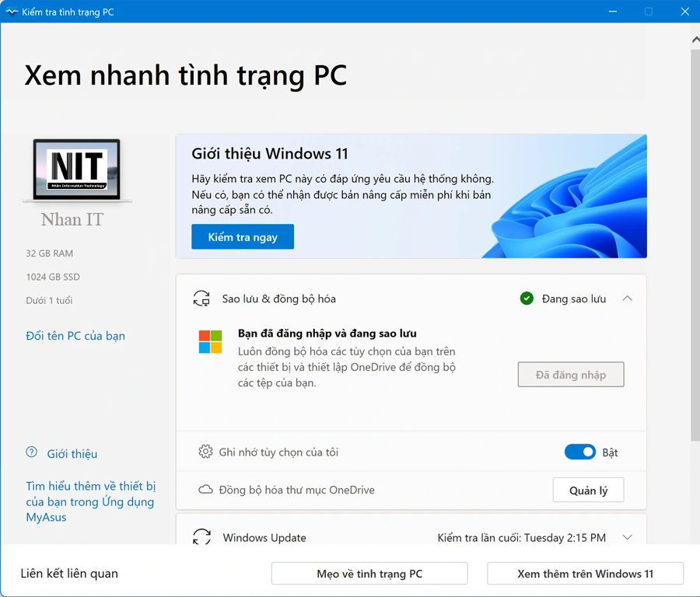
Task: Click the 1024 GB SSD text
Action: click(x=53, y=277)
